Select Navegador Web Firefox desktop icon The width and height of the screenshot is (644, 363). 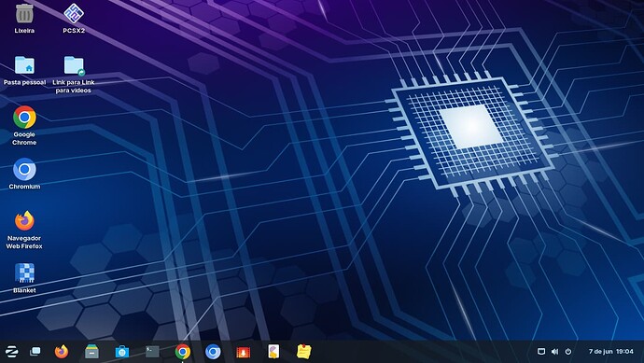pyautogui.click(x=24, y=230)
